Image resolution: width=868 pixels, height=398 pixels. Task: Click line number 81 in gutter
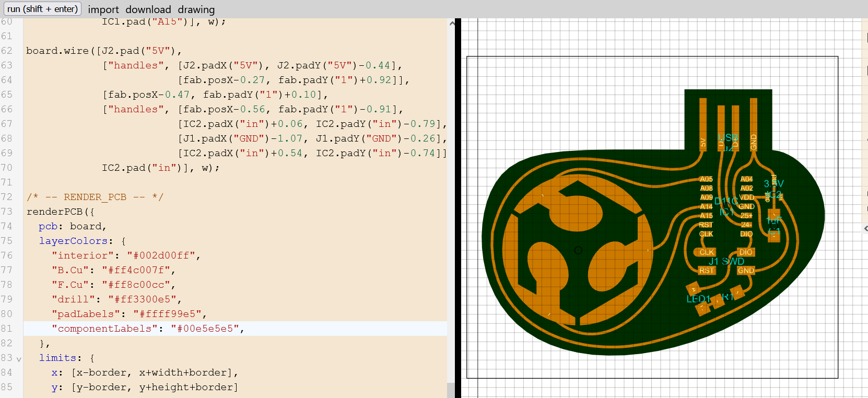coord(6,329)
